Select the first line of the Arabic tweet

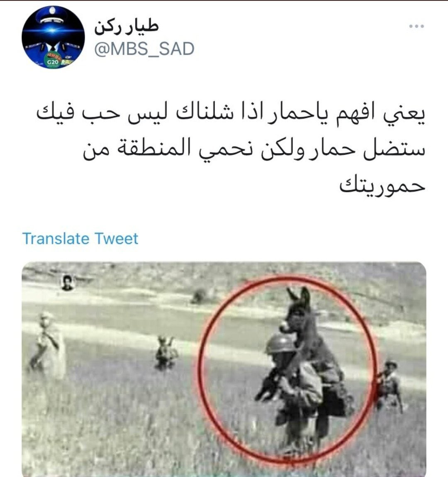(x=231, y=114)
